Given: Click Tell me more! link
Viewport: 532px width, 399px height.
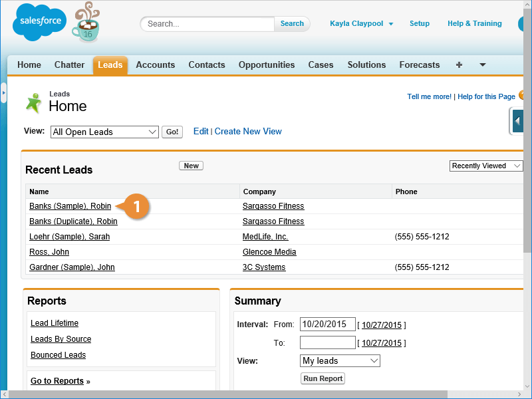Looking at the screenshot, I should (429, 96).
